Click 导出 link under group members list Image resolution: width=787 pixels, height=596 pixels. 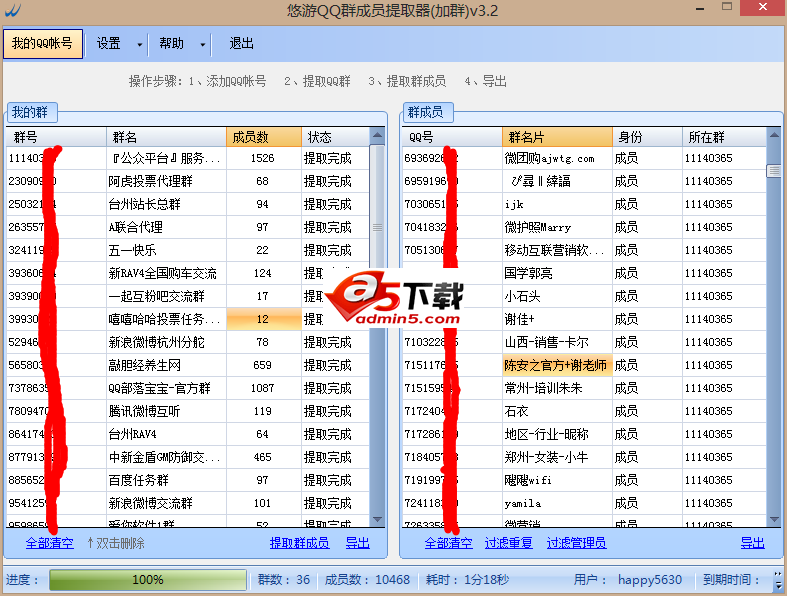(752, 543)
